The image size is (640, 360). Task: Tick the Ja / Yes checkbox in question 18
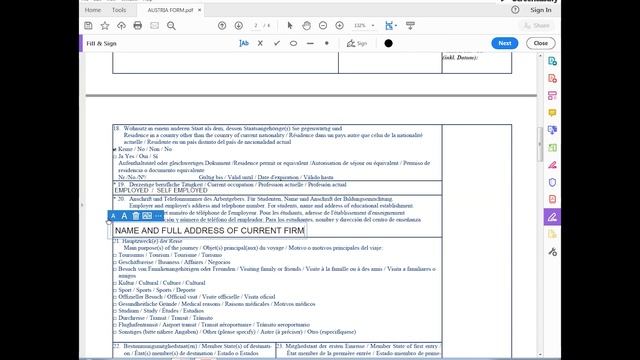pos(115,156)
